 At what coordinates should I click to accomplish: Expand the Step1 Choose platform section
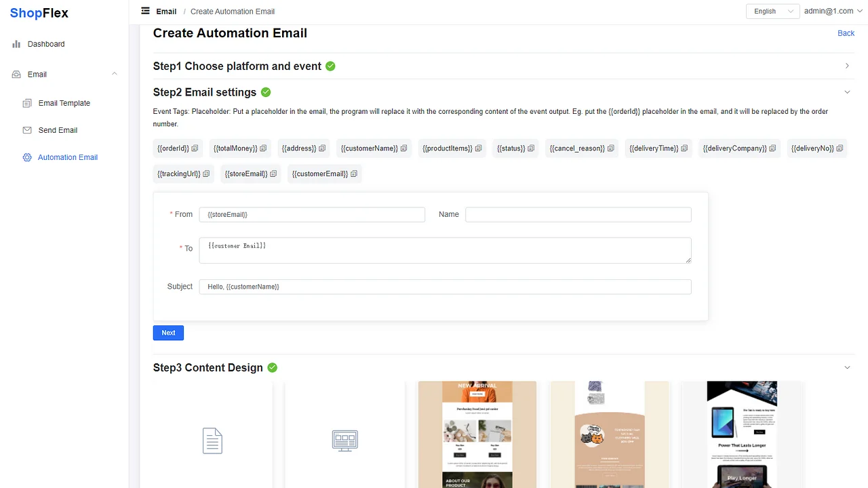point(847,66)
